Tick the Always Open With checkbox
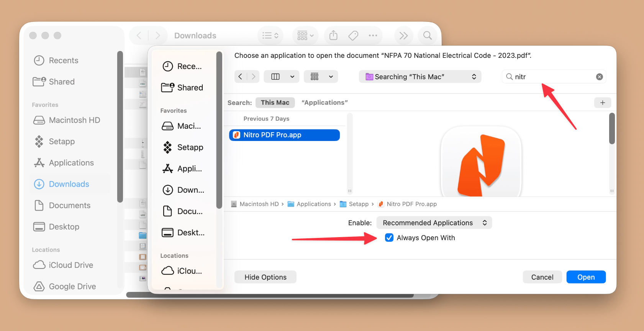The height and width of the screenshot is (331, 644). pyautogui.click(x=389, y=238)
